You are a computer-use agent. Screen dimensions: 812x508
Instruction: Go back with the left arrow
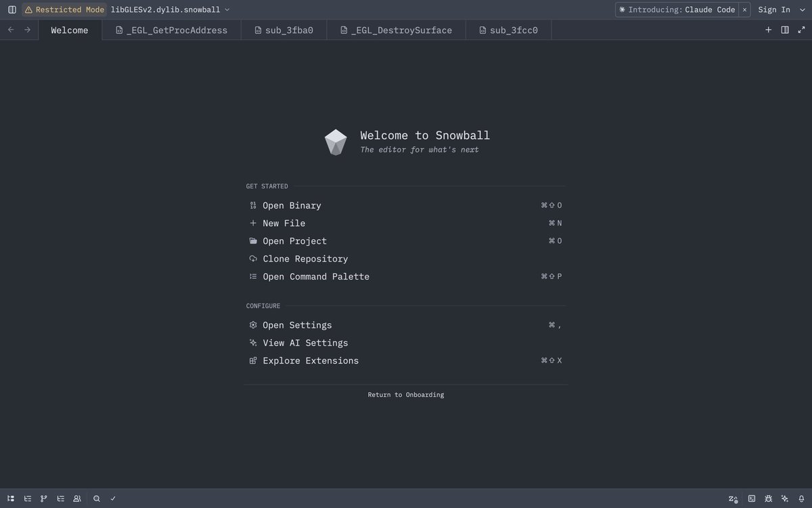pos(10,30)
